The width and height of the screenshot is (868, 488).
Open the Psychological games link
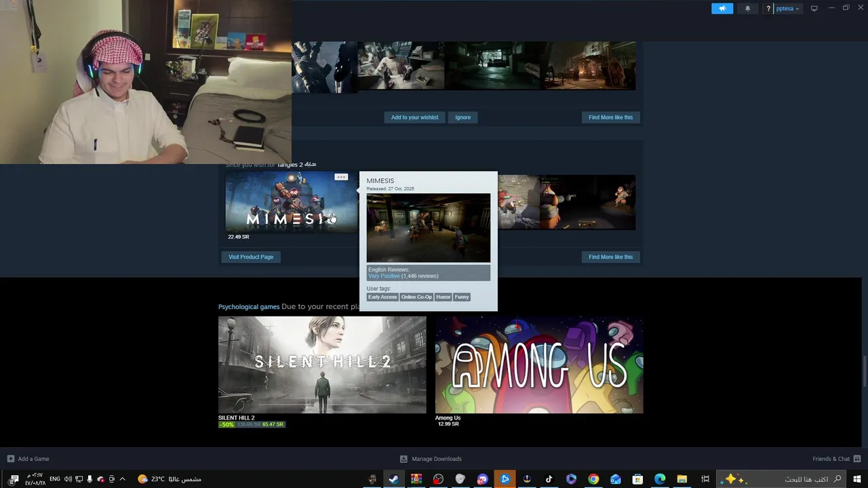pos(249,306)
